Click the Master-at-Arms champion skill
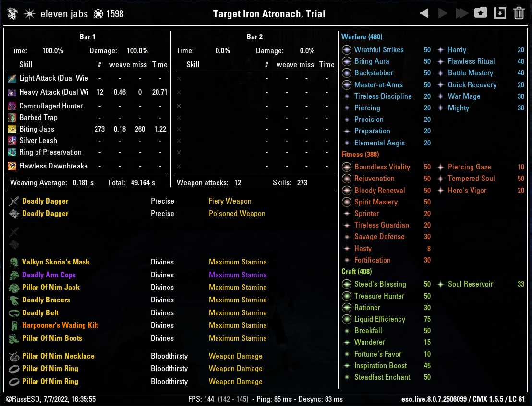 tap(379, 85)
